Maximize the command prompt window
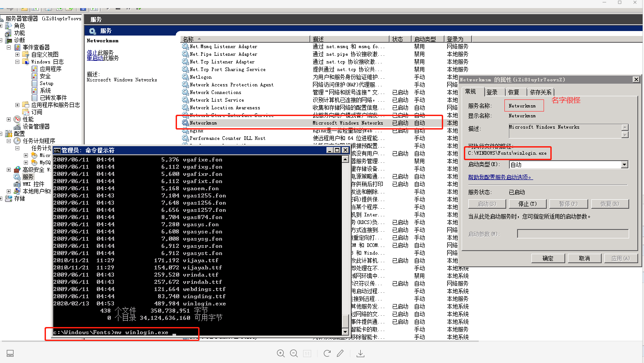The height and width of the screenshot is (363, 644). click(x=337, y=150)
